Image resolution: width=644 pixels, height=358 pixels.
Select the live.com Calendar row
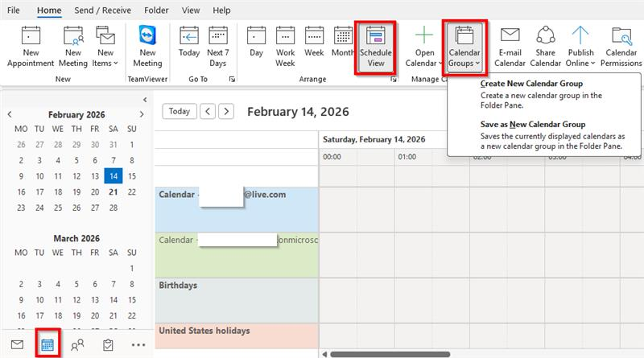click(x=237, y=209)
